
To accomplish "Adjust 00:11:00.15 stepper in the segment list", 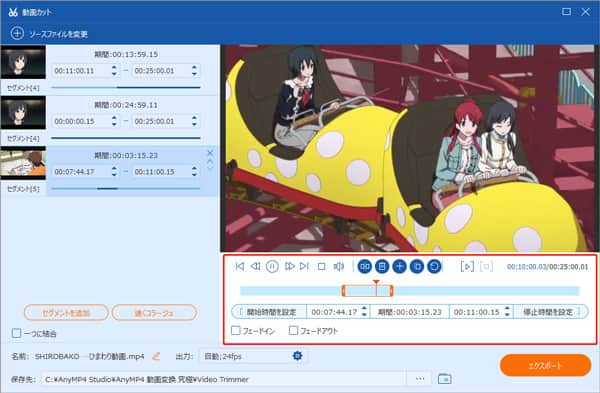I will pyautogui.click(x=194, y=171).
